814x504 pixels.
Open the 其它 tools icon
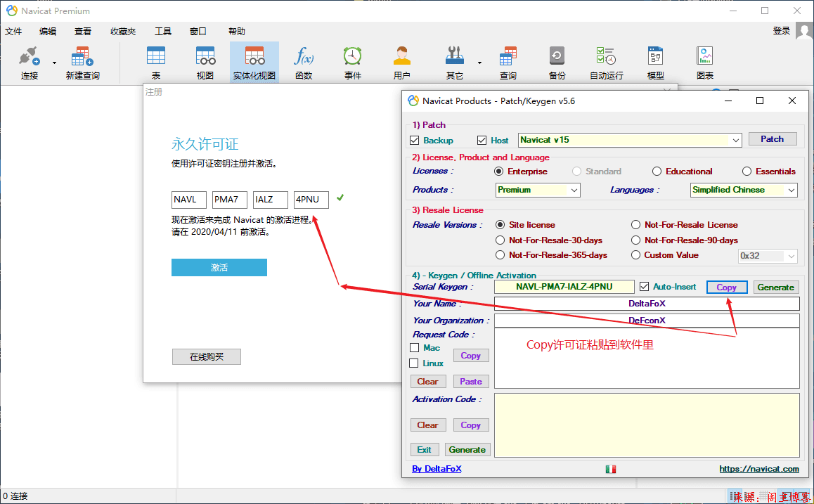(454, 56)
